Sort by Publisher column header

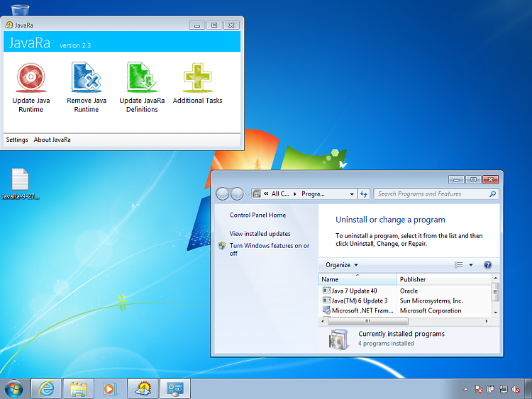[444, 279]
